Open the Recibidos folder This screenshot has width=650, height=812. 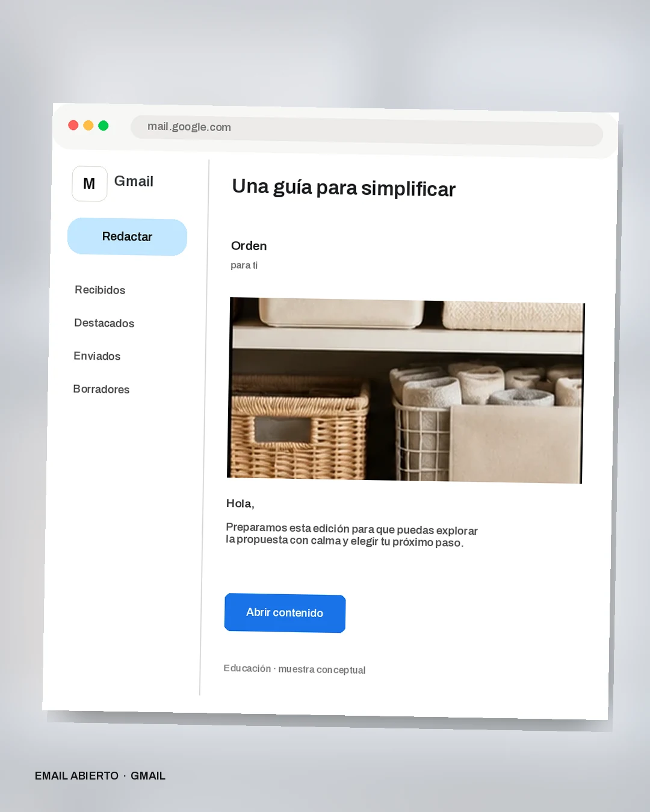tap(100, 290)
